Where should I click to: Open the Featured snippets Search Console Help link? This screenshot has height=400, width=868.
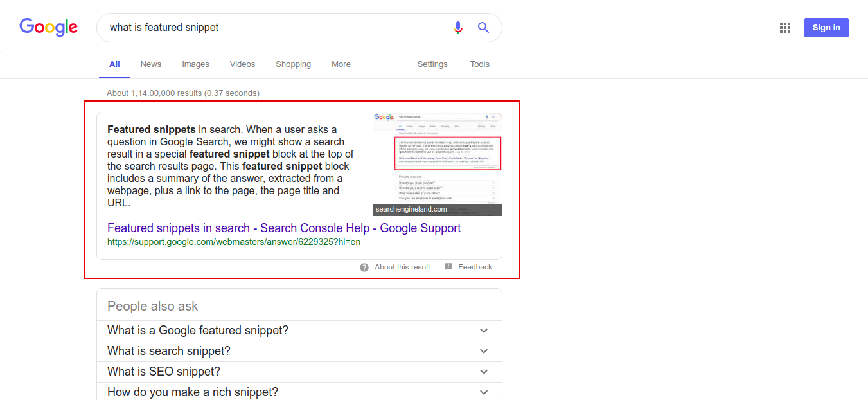[x=284, y=228]
